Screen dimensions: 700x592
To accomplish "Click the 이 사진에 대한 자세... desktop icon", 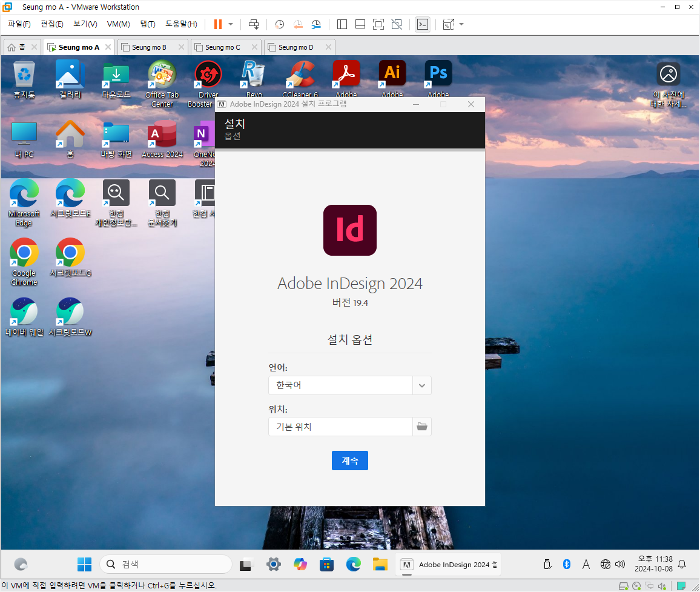I will [669, 85].
